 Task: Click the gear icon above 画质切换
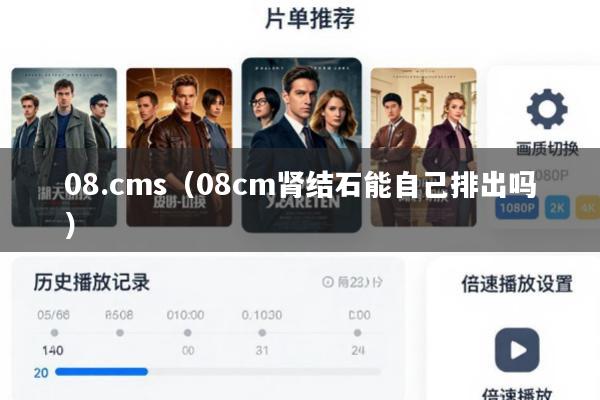click(547, 109)
